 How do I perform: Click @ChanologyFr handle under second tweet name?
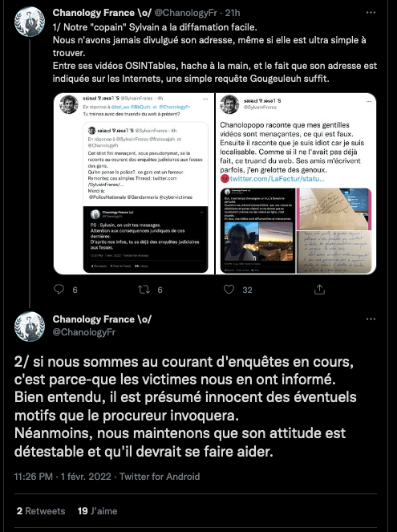(84, 332)
